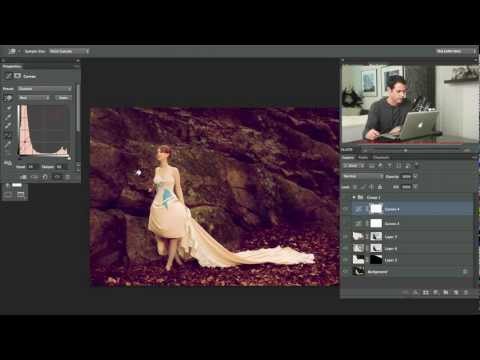Toggle visibility of the middle masked pixel layer
Screen dimensions: 480x360
(x=346, y=248)
